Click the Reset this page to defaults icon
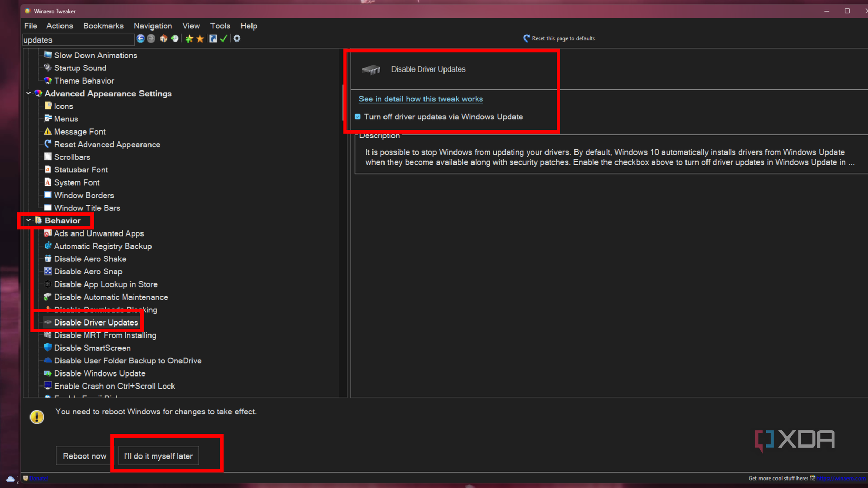Image resolution: width=868 pixels, height=488 pixels. coord(526,38)
